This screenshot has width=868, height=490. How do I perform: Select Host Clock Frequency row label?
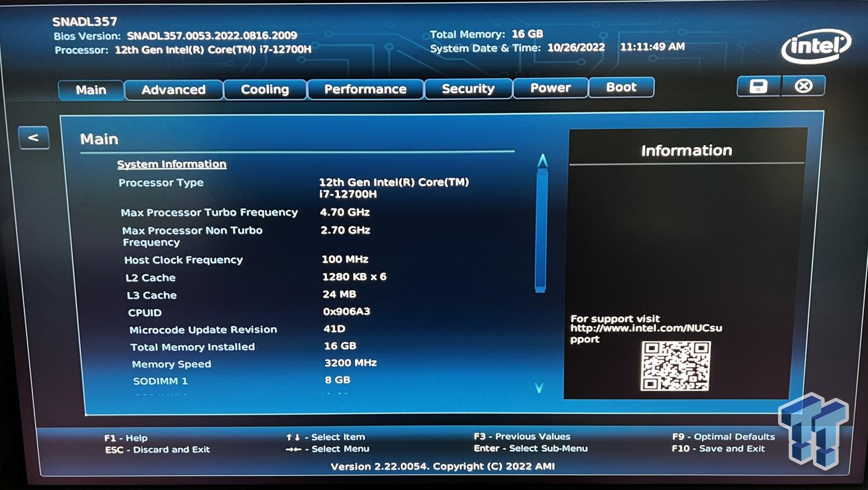[183, 260]
